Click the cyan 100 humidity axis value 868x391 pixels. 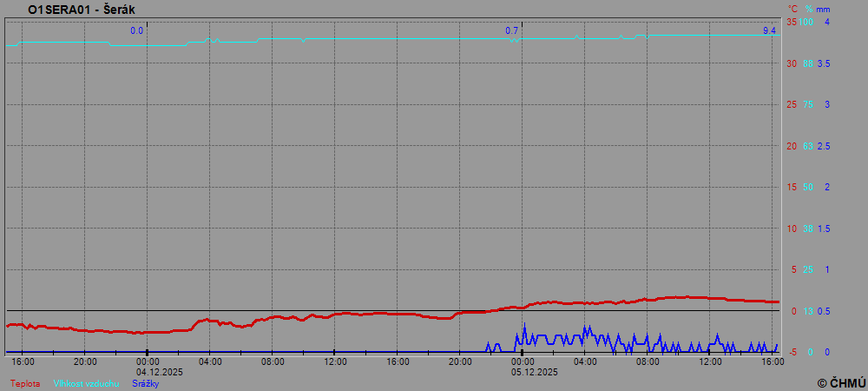[807, 22]
